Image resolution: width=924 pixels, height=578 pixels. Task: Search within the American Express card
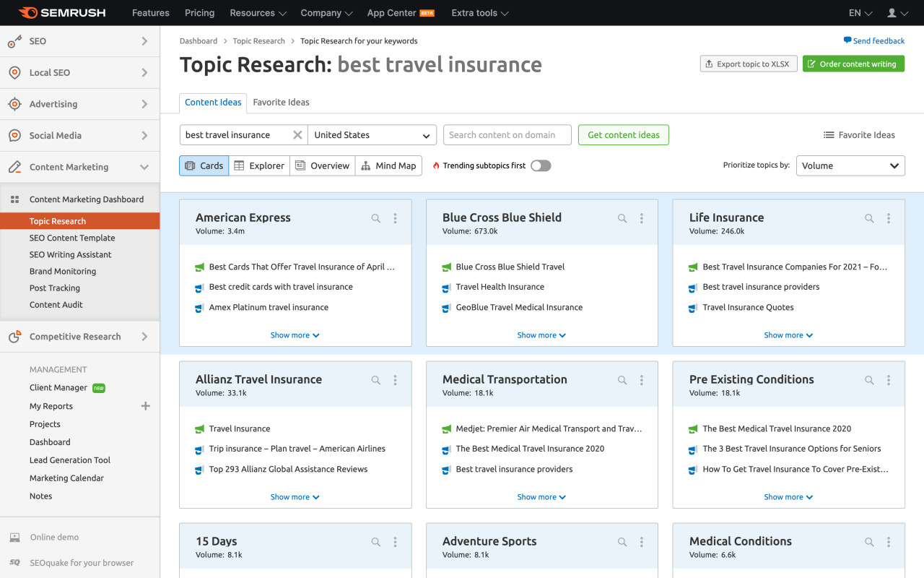click(x=376, y=218)
